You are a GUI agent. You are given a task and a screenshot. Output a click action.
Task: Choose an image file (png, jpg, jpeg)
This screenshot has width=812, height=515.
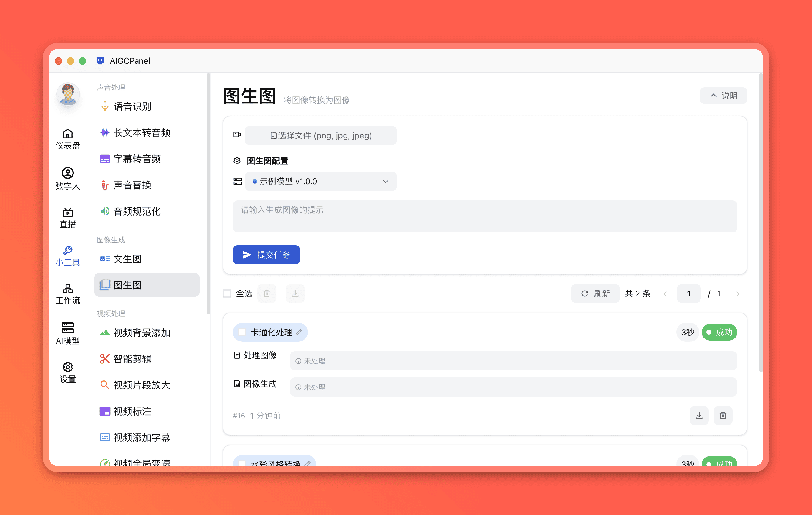[x=321, y=135]
